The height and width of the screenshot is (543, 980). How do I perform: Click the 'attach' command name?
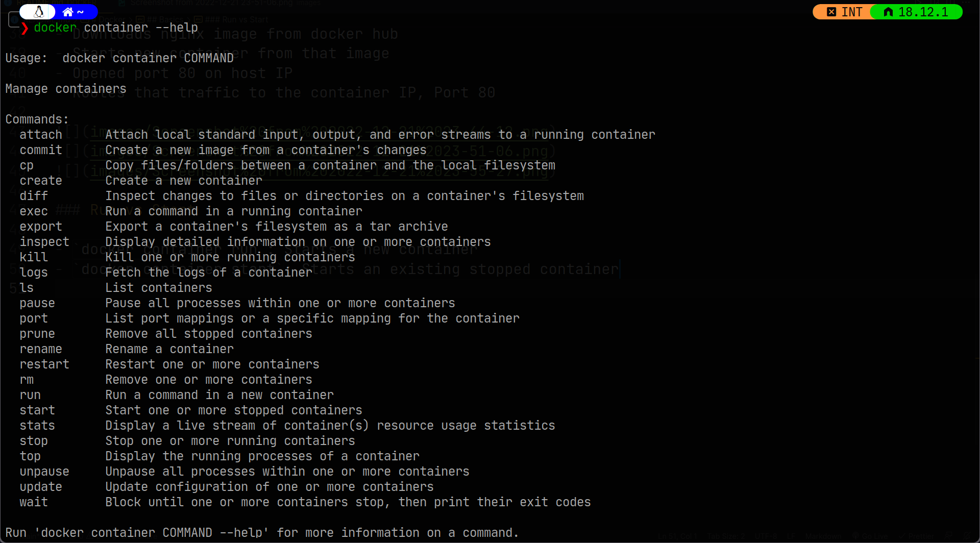pos(41,135)
